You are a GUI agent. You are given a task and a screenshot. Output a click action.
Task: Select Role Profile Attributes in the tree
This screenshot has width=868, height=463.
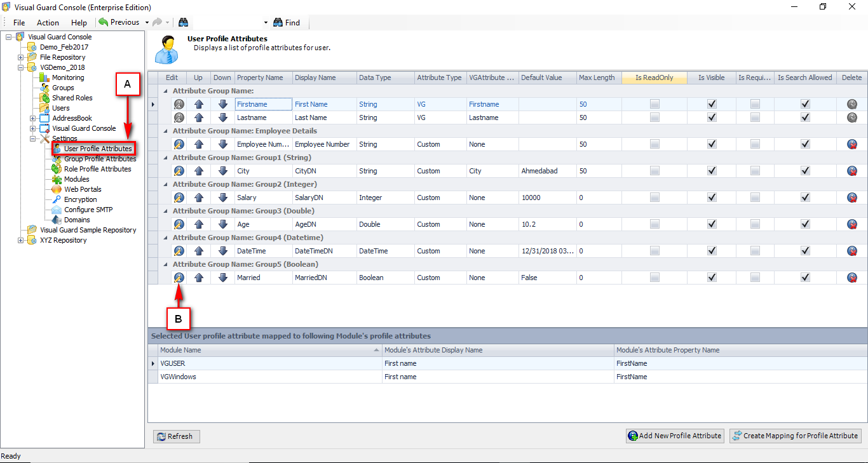pos(97,169)
